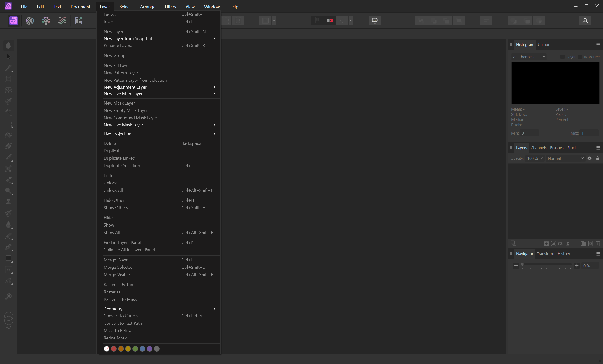Enable the Marquee checkbox in the Histogram panel
Image resolution: width=603 pixels, height=364 pixels.
(x=580, y=57)
